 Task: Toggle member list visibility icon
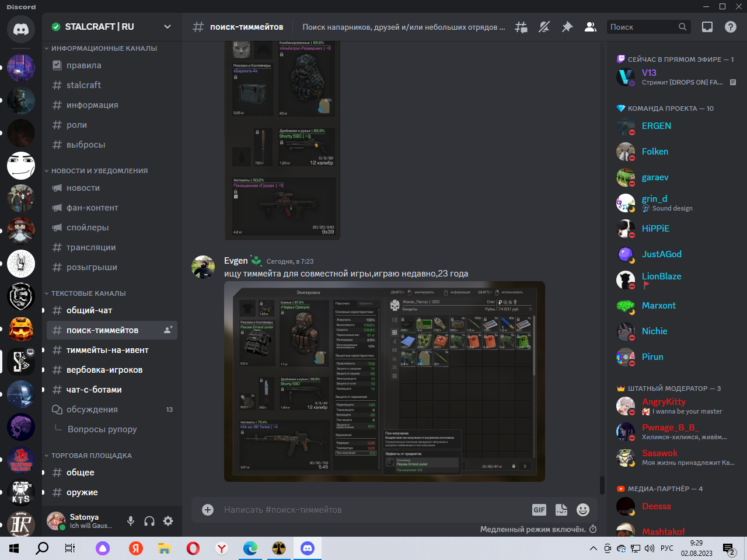(591, 27)
